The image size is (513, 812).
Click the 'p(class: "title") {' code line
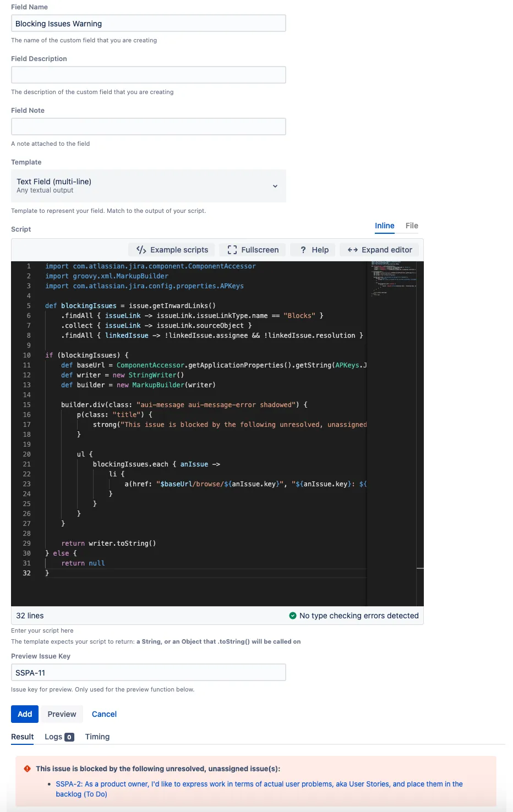(x=114, y=415)
